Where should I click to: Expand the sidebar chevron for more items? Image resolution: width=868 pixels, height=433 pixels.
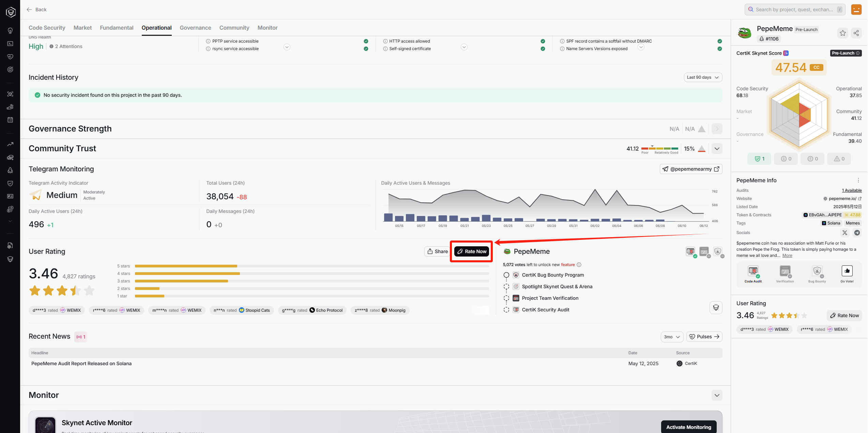pyautogui.click(x=10, y=221)
